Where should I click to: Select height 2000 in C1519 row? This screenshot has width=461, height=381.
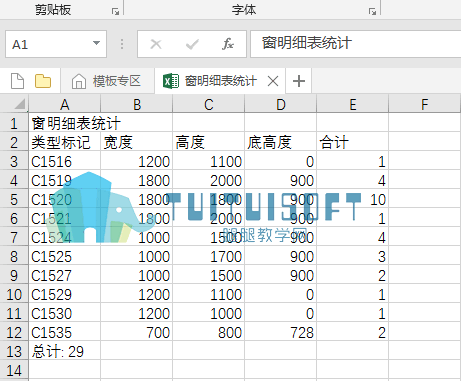pyautogui.click(x=209, y=180)
